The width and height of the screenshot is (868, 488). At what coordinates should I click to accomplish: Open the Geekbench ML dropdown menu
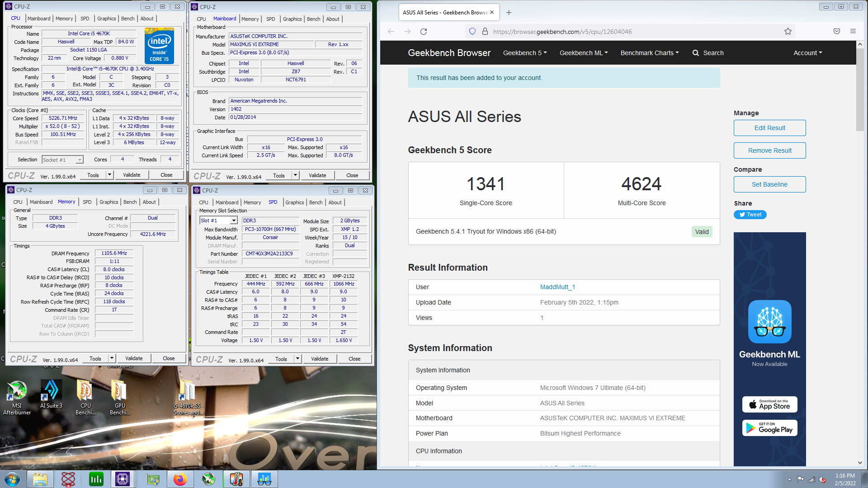click(584, 53)
